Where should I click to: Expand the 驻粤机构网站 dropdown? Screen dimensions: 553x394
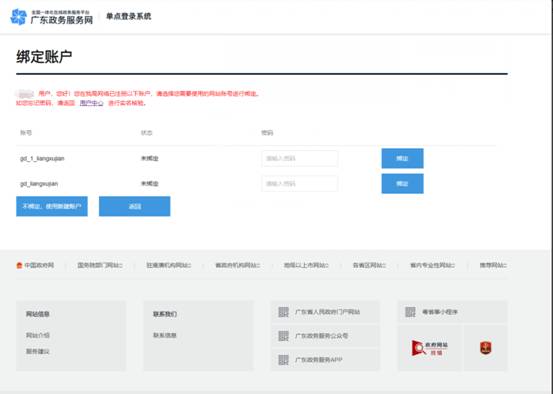pos(169,265)
